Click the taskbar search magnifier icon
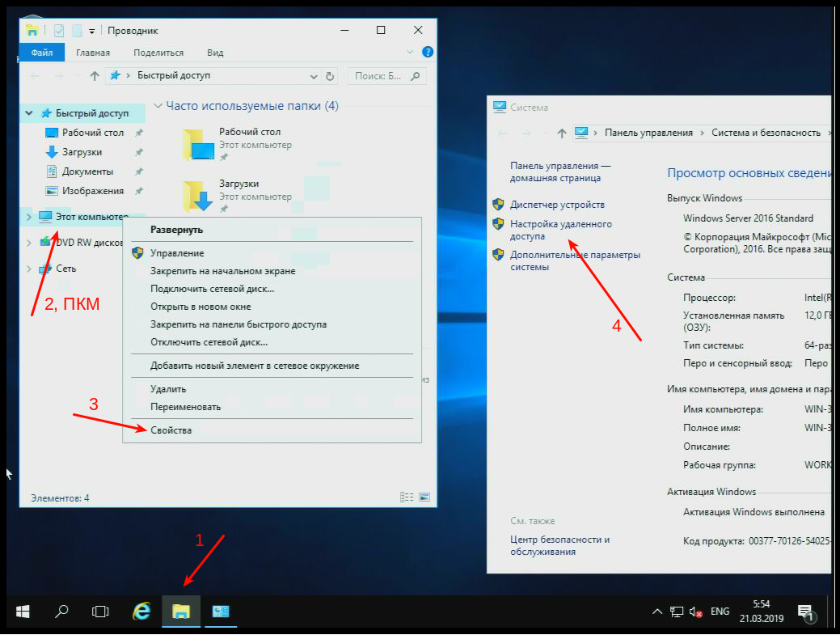The width and height of the screenshot is (840, 635). point(61,612)
